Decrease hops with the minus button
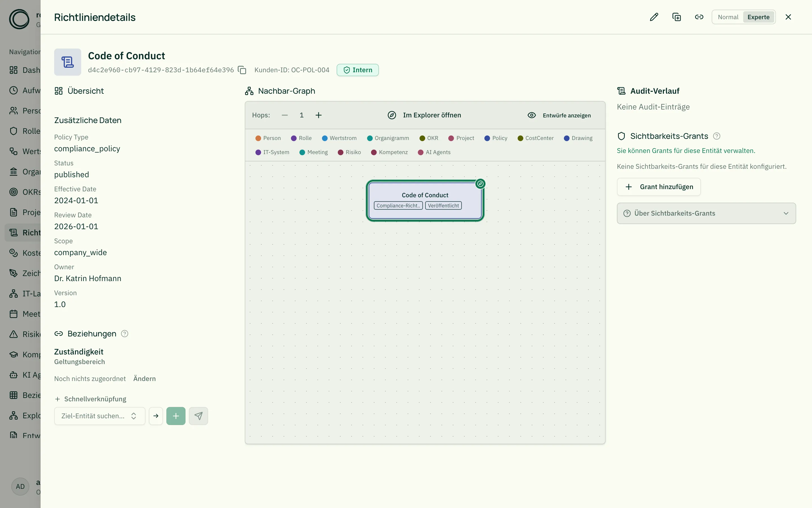 coord(285,115)
